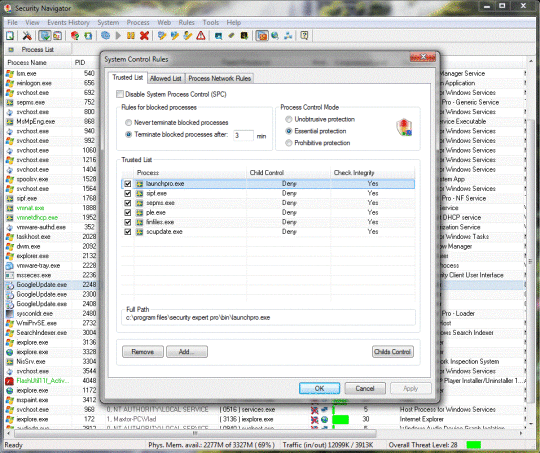Click the help question mark toolbar icon

pyautogui.click(x=304, y=35)
